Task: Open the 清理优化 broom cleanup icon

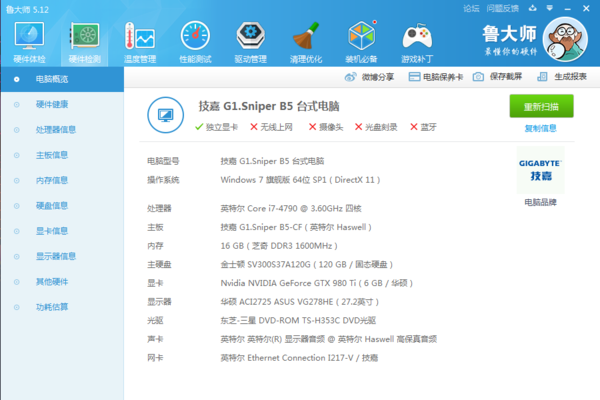Action: pos(306,41)
